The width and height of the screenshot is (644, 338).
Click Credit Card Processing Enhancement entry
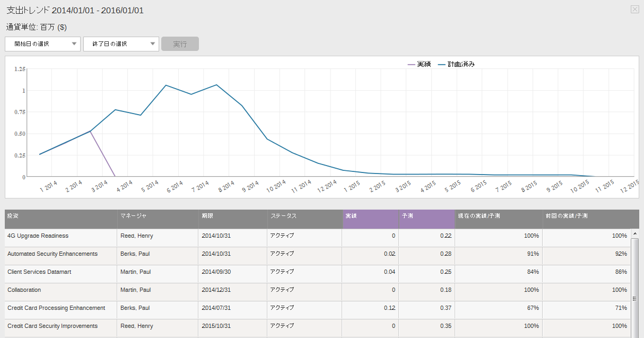[56, 308]
